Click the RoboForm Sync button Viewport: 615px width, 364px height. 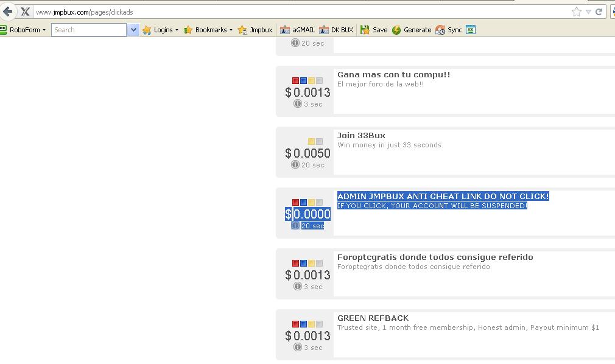coord(449,30)
